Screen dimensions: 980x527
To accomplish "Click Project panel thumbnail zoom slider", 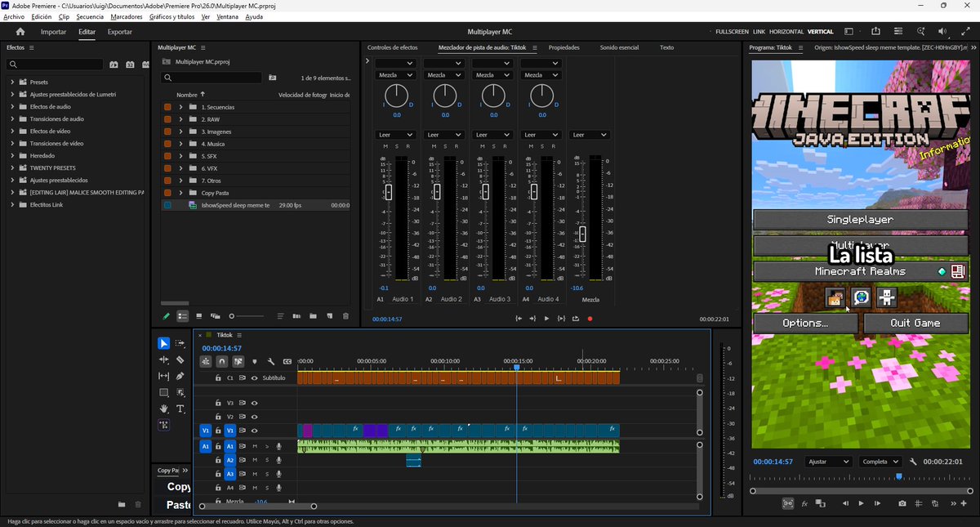I will [246, 315].
